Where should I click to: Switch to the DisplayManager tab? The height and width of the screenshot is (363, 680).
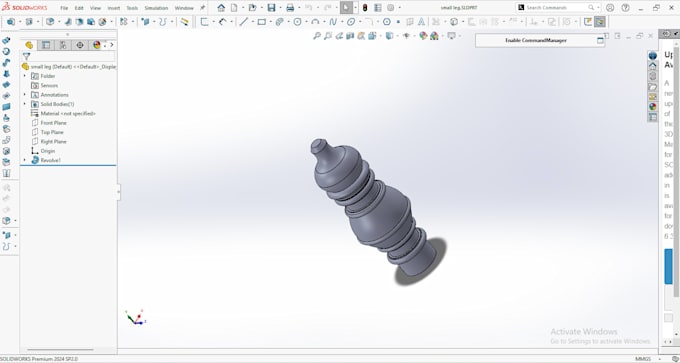[x=97, y=45]
